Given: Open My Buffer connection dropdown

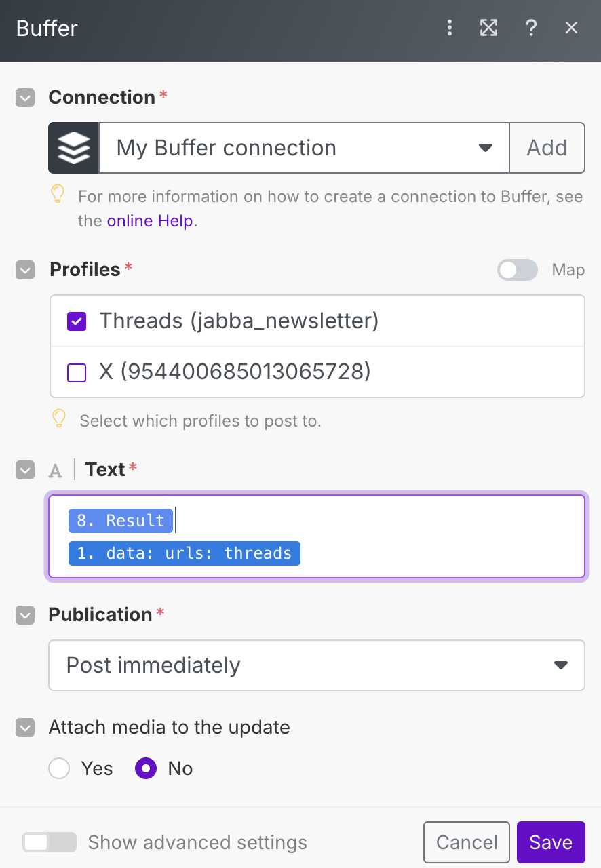Looking at the screenshot, I should pos(305,148).
